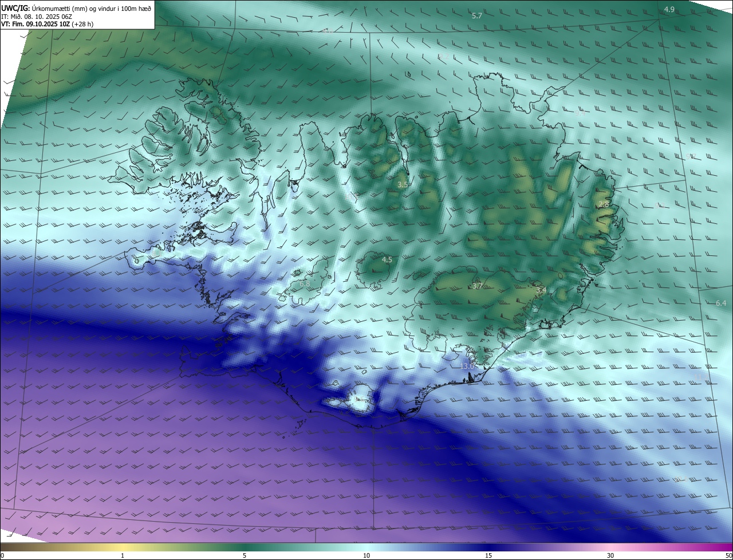Click the 3.4 value label on map
733x560 pixels.
click(x=541, y=291)
